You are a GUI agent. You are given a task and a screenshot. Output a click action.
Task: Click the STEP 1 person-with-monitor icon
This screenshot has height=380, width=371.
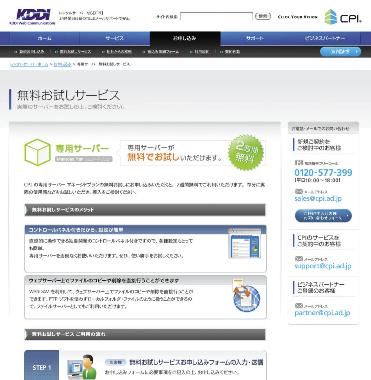tap(82, 367)
